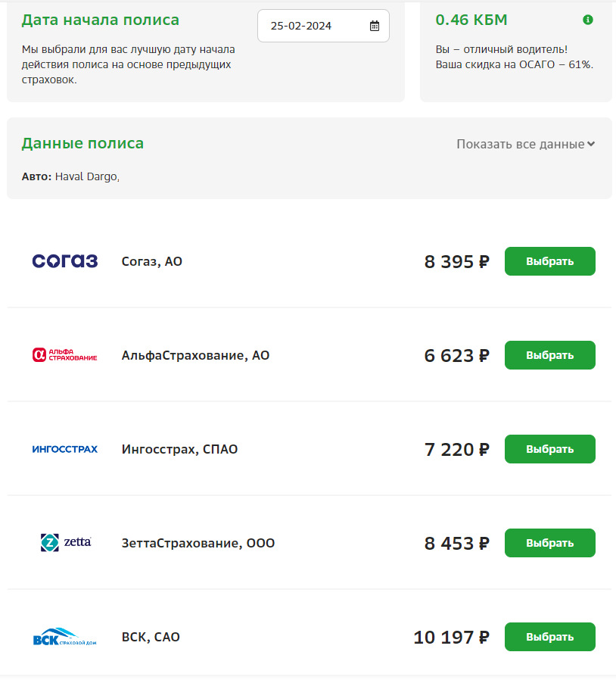
Task: Click the VSK insurance logo
Action: 65,637
